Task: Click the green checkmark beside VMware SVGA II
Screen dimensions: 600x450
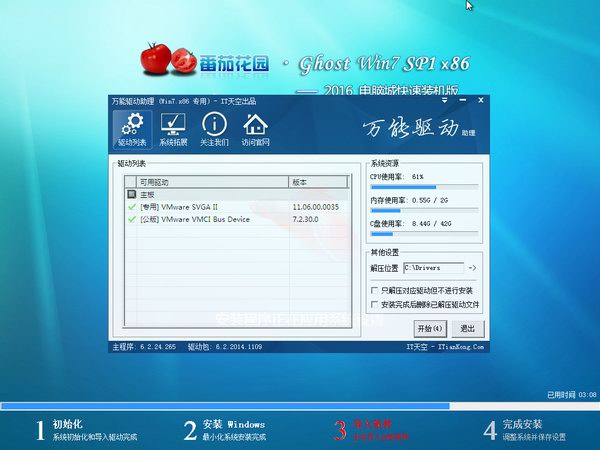Action: pos(132,206)
